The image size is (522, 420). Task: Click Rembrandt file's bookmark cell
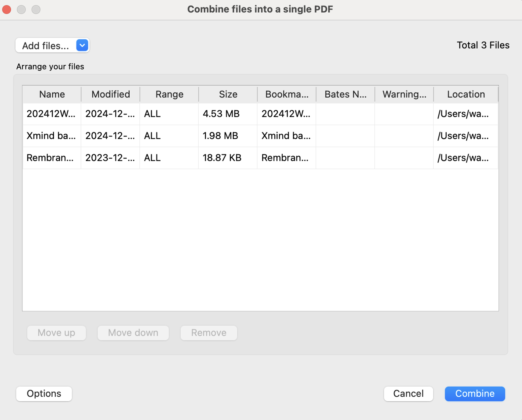coord(285,158)
